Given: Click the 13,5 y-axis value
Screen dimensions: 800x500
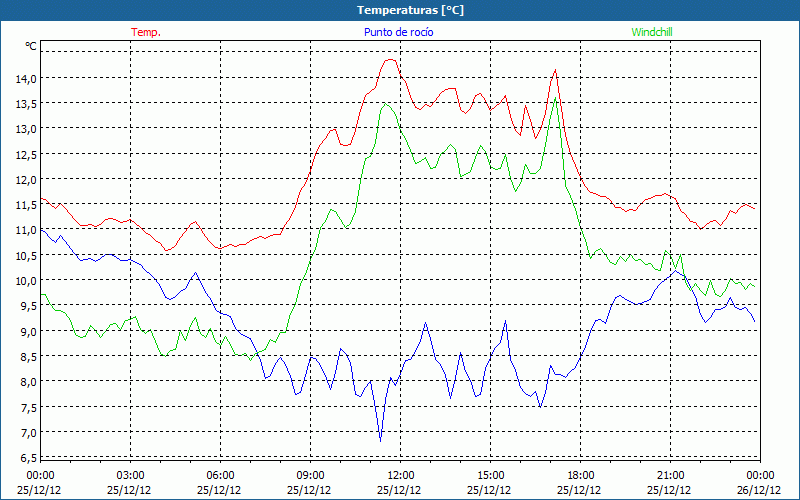Looking at the screenshot, I should click(x=26, y=104).
